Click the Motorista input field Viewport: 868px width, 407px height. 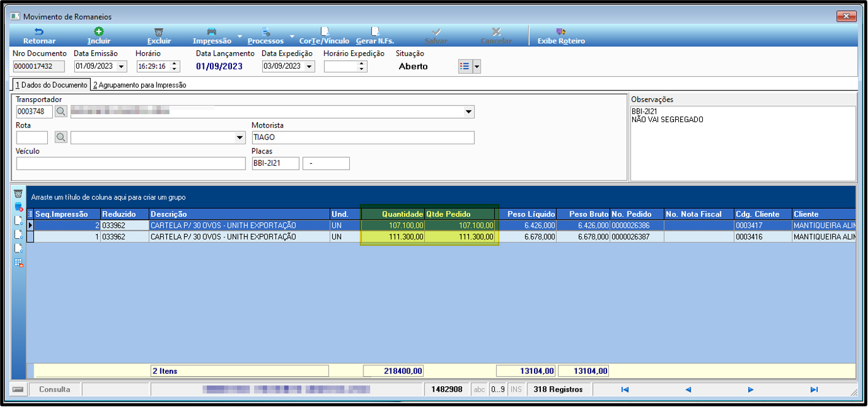[363, 138]
